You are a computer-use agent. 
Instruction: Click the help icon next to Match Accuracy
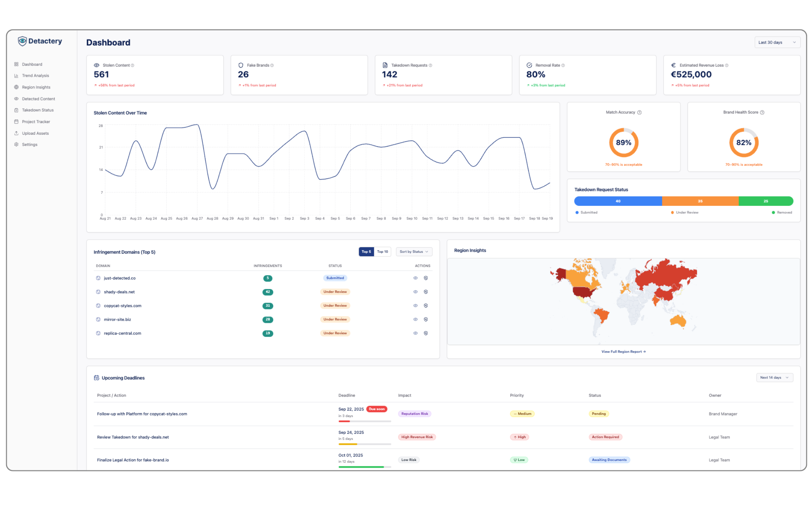coord(639,113)
